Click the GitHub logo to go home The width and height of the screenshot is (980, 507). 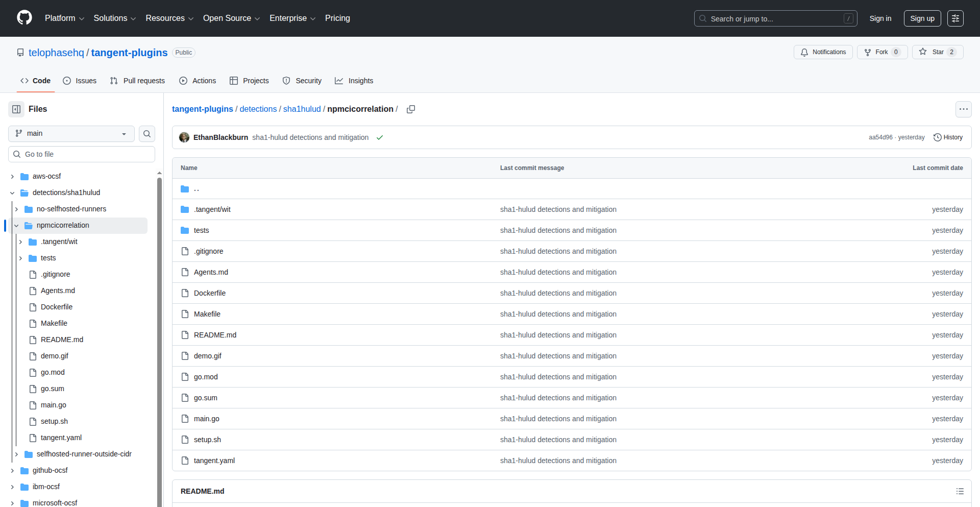point(23,18)
